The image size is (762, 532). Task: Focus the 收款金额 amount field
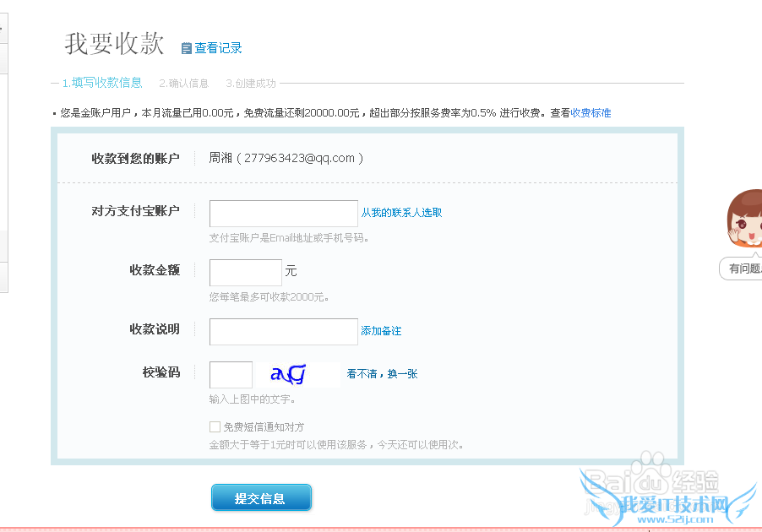(246, 273)
